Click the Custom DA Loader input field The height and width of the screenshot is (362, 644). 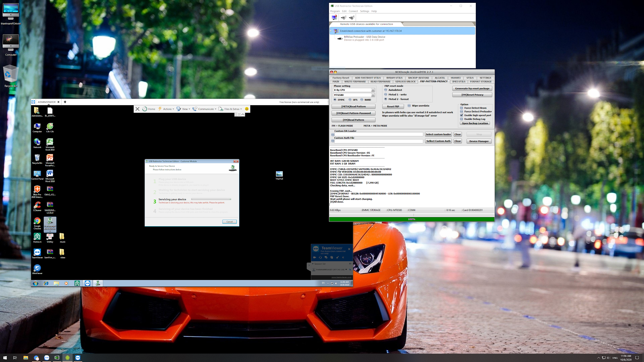coord(379,134)
